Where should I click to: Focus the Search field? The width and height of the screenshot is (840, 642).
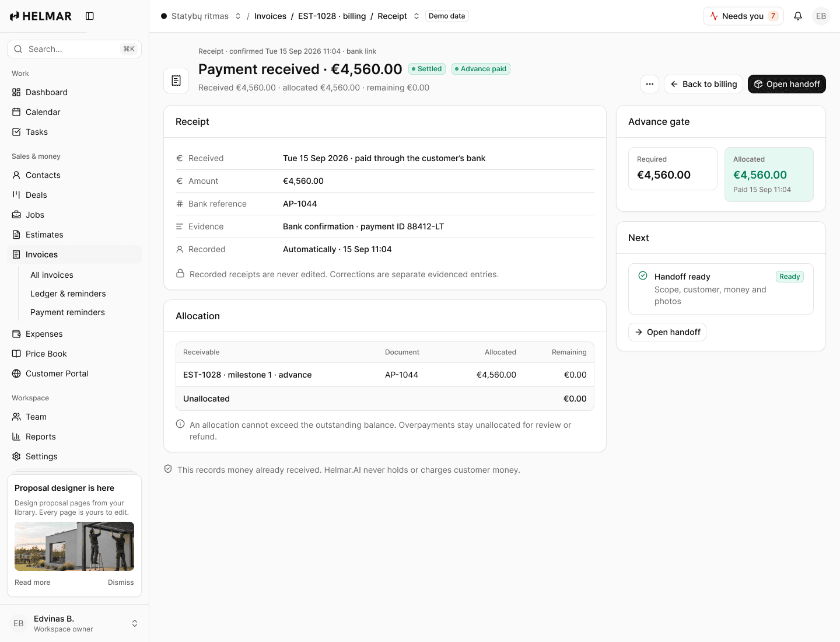click(74, 49)
